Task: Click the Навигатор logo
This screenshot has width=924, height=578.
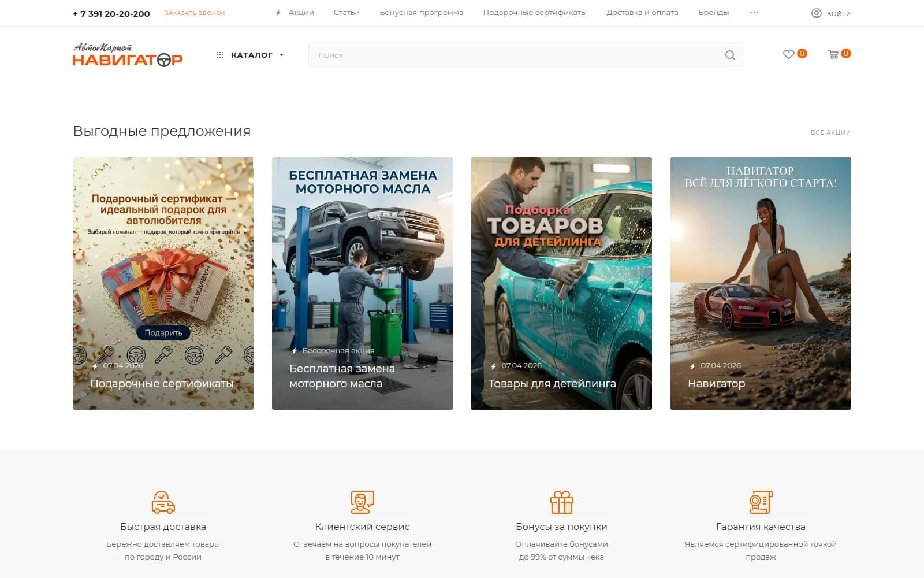Action: point(127,55)
